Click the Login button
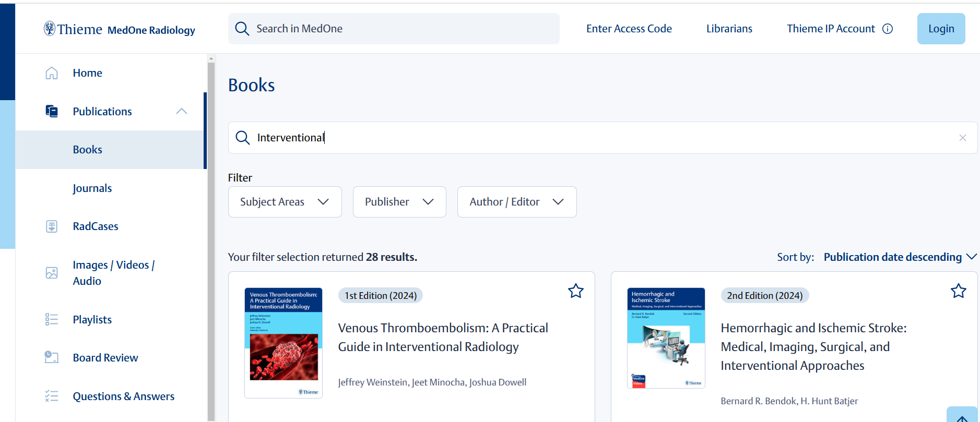The width and height of the screenshot is (980, 422). tap(941, 29)
